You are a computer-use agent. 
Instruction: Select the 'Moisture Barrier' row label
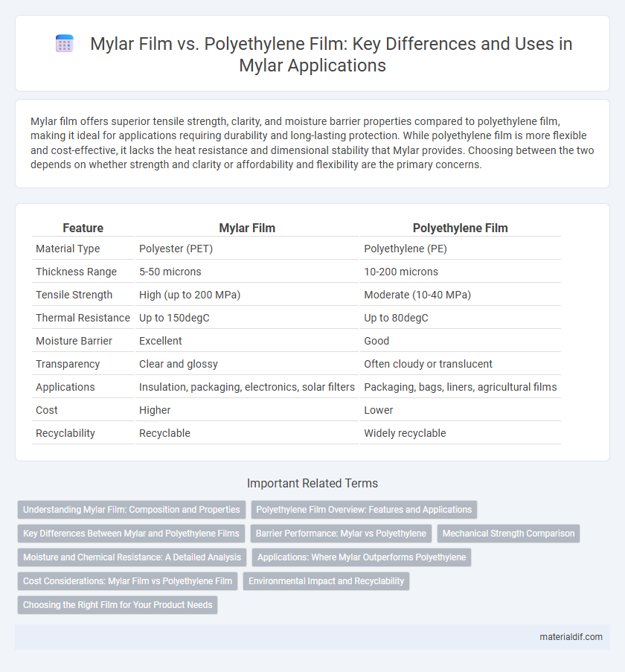pos(74,341)
